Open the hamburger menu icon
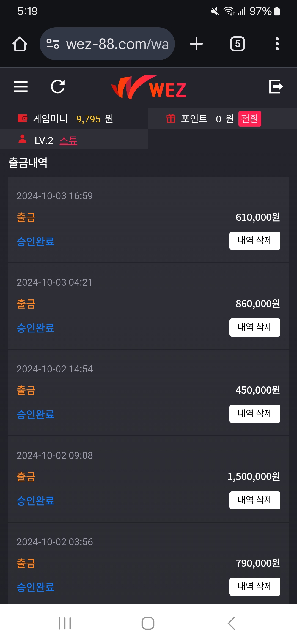The image size is (297, 644). click(x=21, y=87)
